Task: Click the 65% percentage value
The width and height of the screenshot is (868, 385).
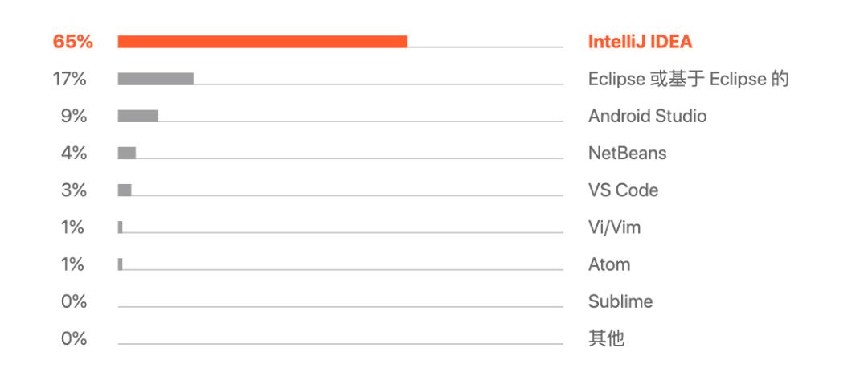Action: [x=72, y=42]
